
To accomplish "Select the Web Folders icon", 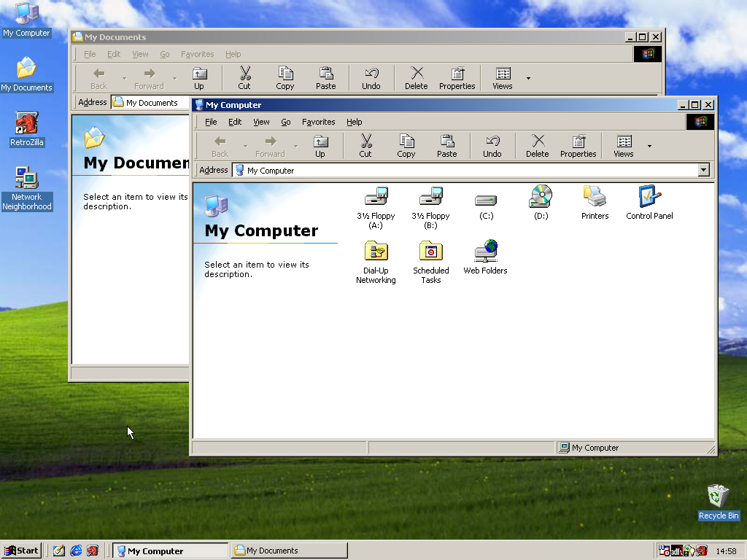I will click(x=485, y=252).
